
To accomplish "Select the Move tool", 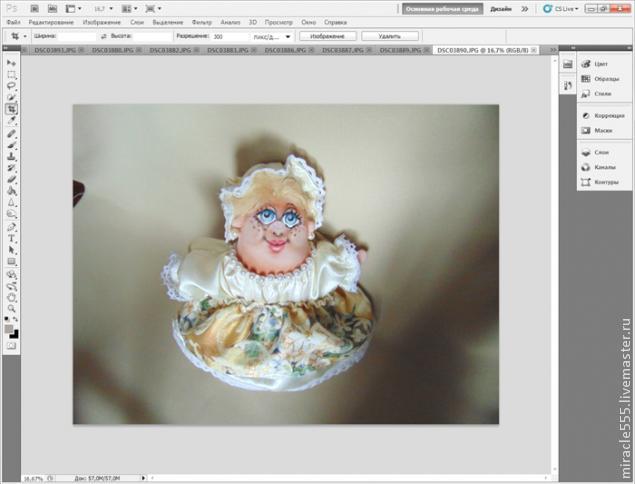I will [x=11, y=63].
